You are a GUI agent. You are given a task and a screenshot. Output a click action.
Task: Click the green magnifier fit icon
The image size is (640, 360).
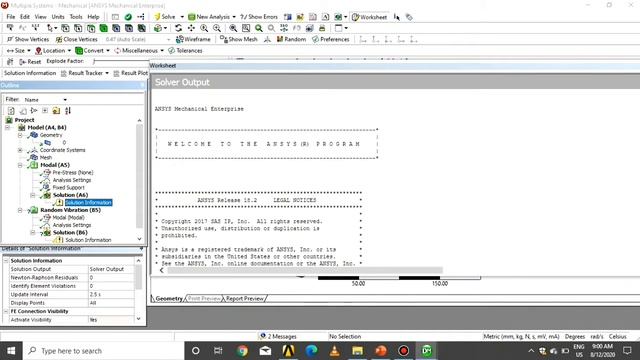259,28
